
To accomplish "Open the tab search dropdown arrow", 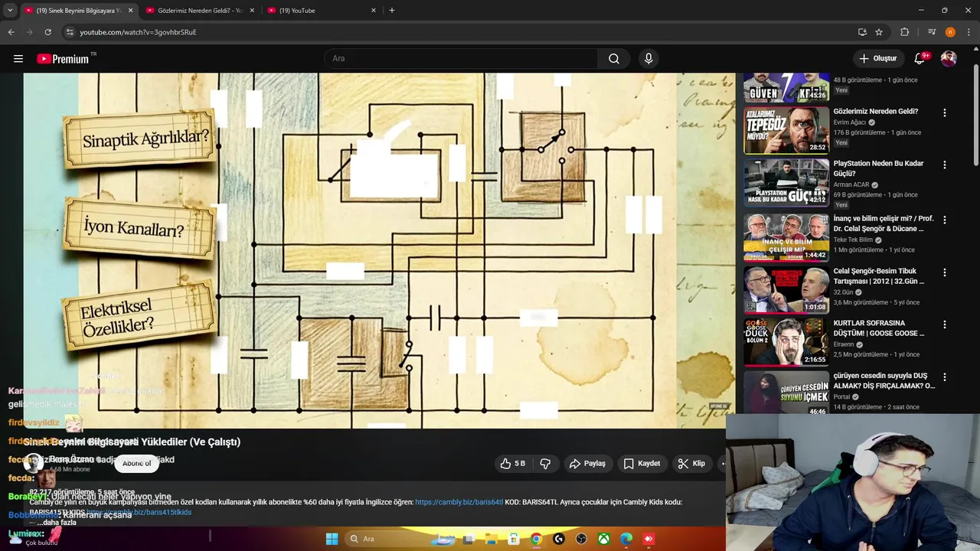I will [10, 11].
